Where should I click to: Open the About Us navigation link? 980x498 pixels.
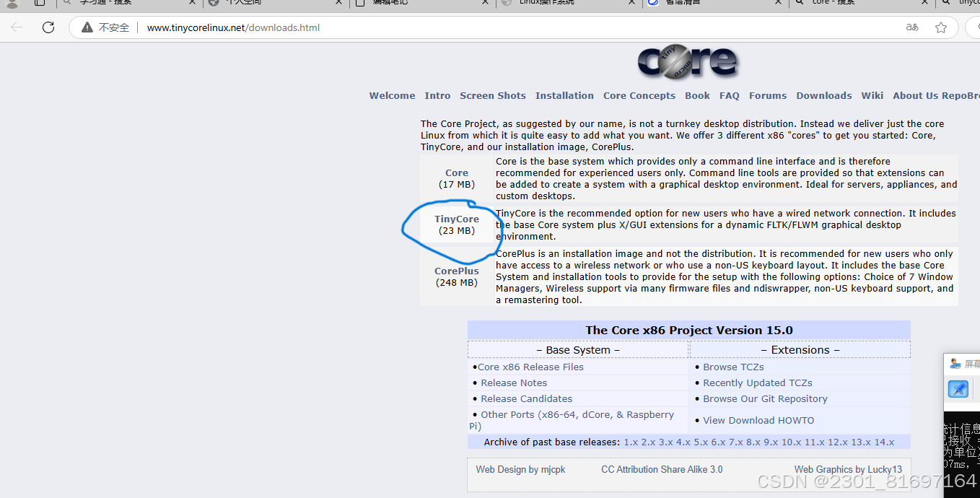pyautogui.click(x=915, y=95)
